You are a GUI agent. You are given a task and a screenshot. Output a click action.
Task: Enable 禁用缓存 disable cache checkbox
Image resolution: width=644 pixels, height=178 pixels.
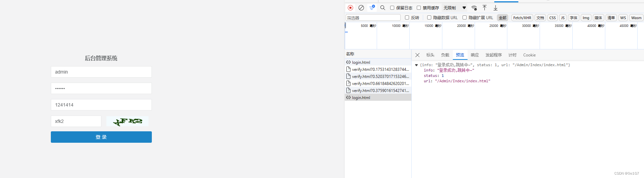coord(419,8)
